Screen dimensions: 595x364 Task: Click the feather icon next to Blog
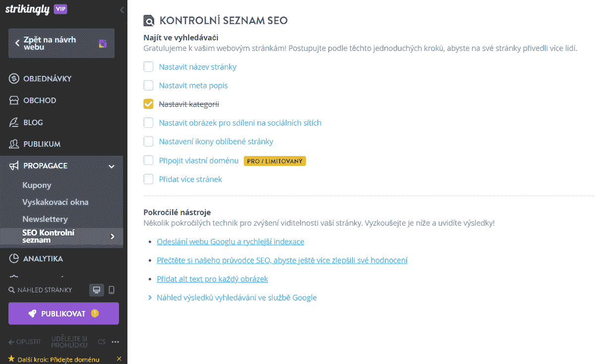[x=14, y=122]
